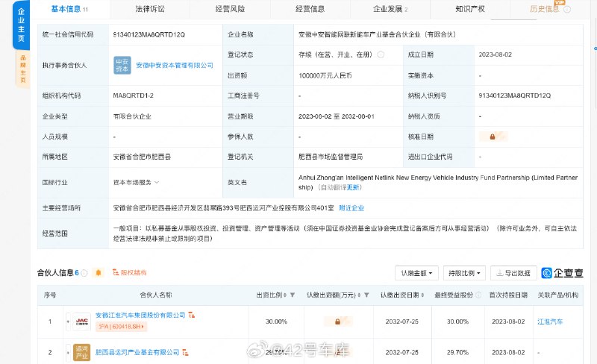Viewport: 597px width, 364px height.
Task: Click equity icon after 运河产业基金 name
Action: pos(185,353)
